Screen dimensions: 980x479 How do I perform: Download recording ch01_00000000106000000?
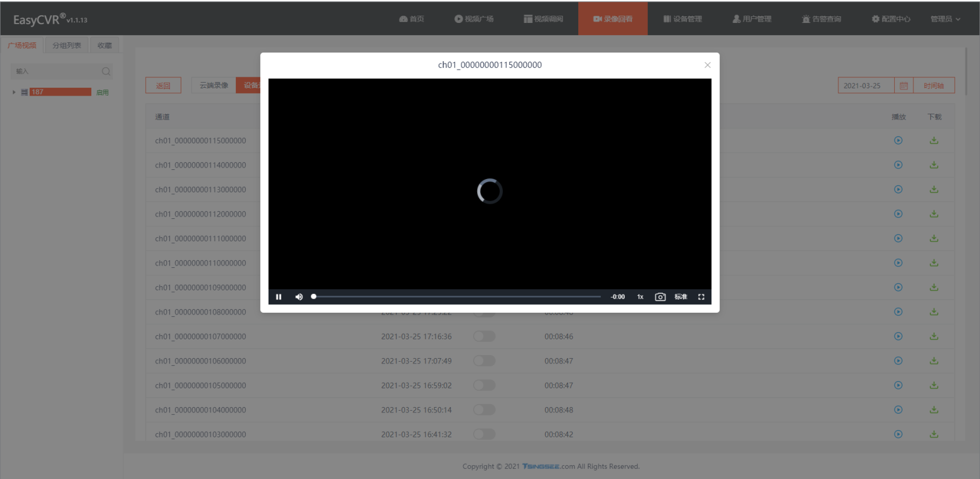point(934,360)
